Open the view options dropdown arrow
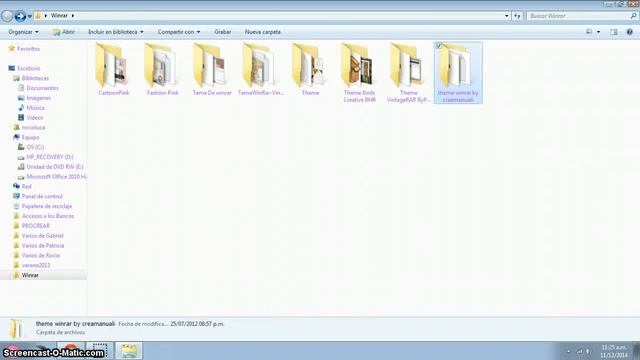Screen dimensions: 640x360 598,32
